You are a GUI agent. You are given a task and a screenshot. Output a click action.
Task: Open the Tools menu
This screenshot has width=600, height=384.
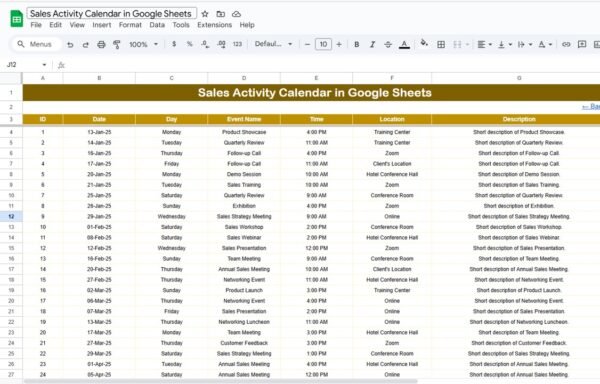(x=181, y=25)
